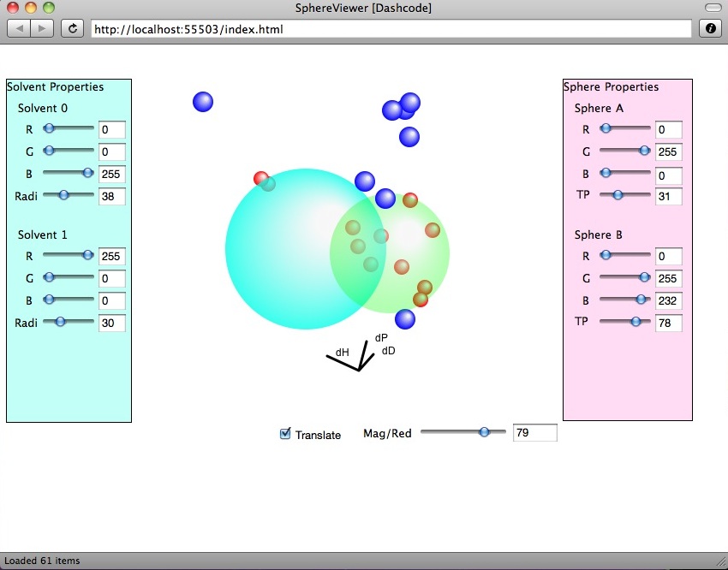Open the info inspector button
This screenshot has width=728, height=570.
(710, 28)
